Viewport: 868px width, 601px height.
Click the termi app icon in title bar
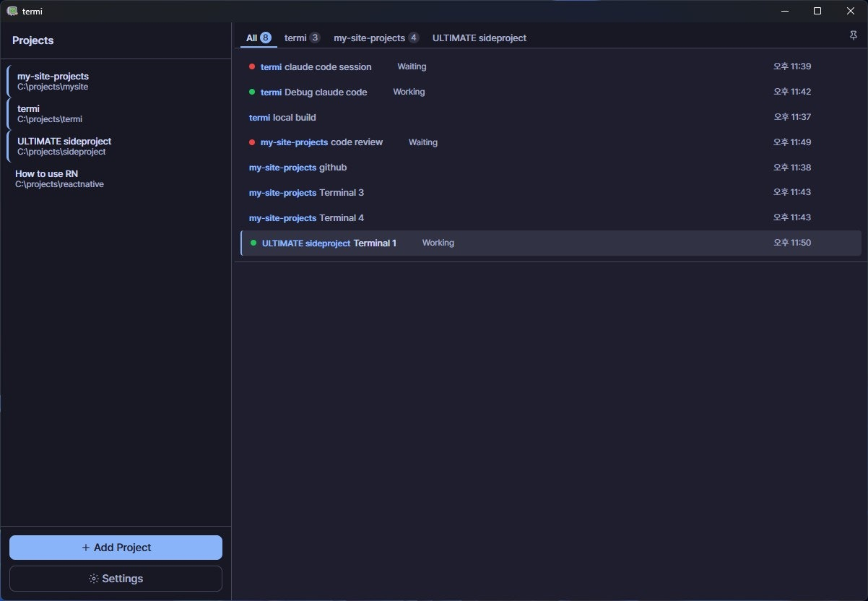[12, 11]
